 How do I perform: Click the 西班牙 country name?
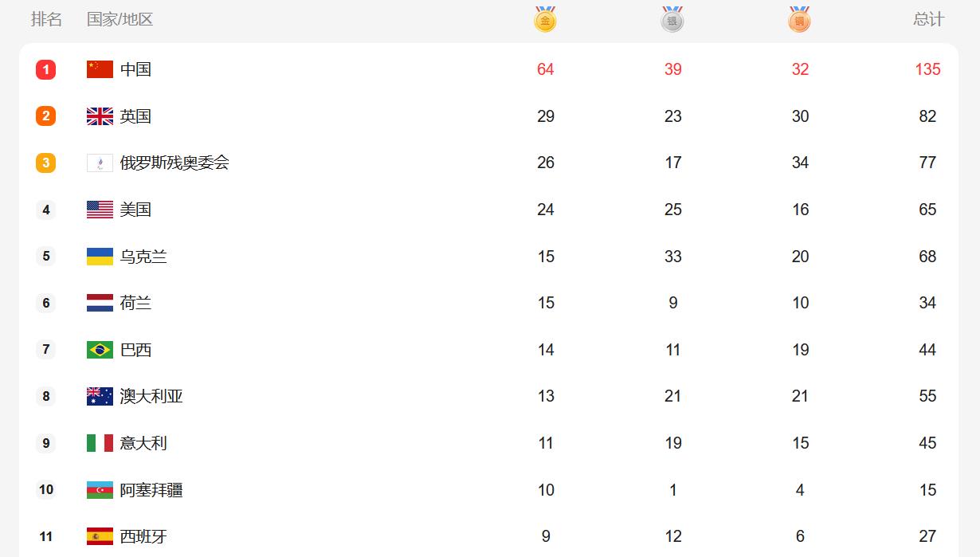click(143, 536)
